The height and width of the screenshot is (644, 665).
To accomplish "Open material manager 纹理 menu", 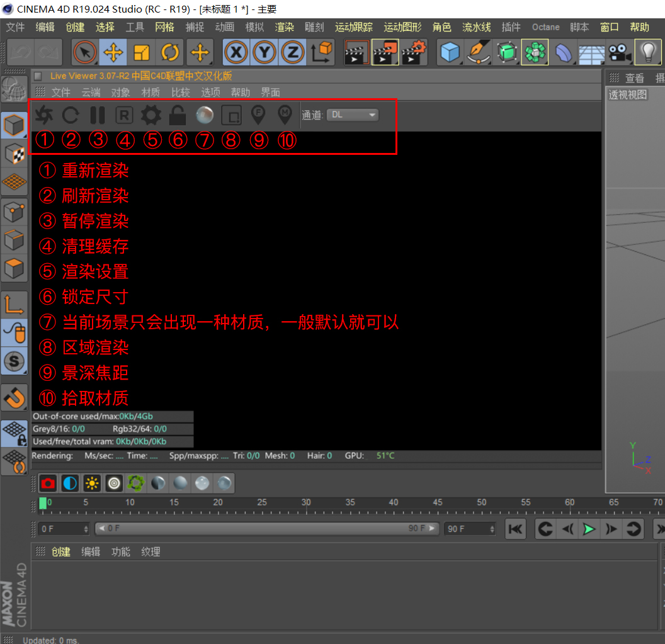I will [x=151, y=552].
